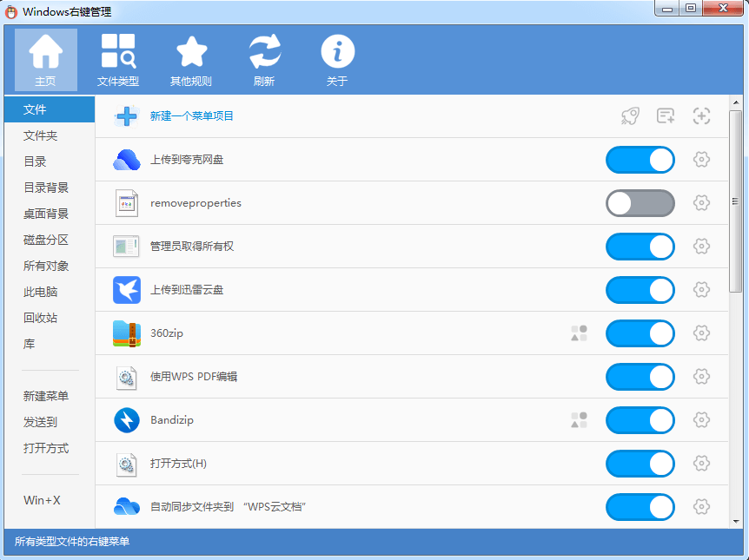Screen dimensions: 749x560
Task: Open settings gear for 使用WPS PDF编辑
Action: pos(701,377)
